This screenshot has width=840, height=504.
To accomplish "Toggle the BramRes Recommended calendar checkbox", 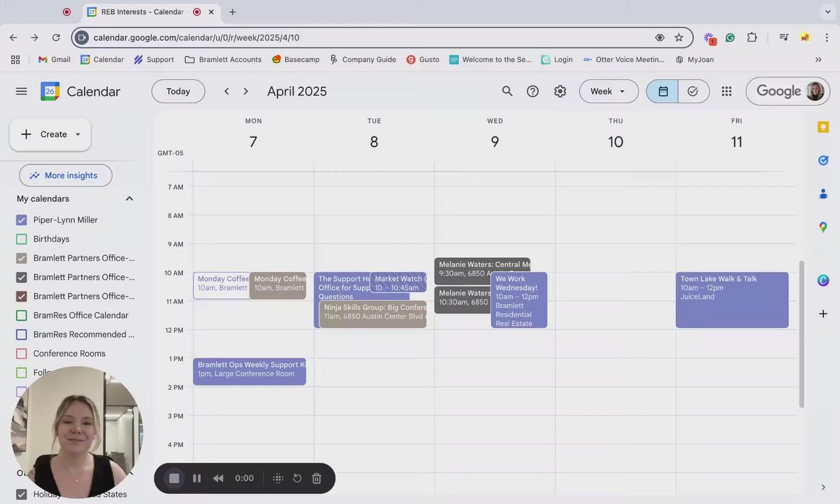I will [22, 334].
